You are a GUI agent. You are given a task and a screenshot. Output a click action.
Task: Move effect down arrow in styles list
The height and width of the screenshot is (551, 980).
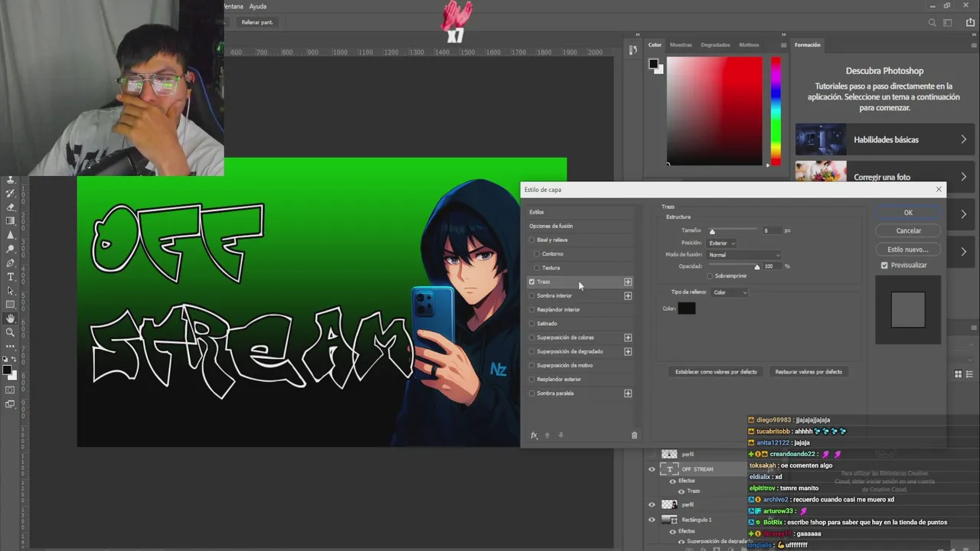tap(560, 435)
